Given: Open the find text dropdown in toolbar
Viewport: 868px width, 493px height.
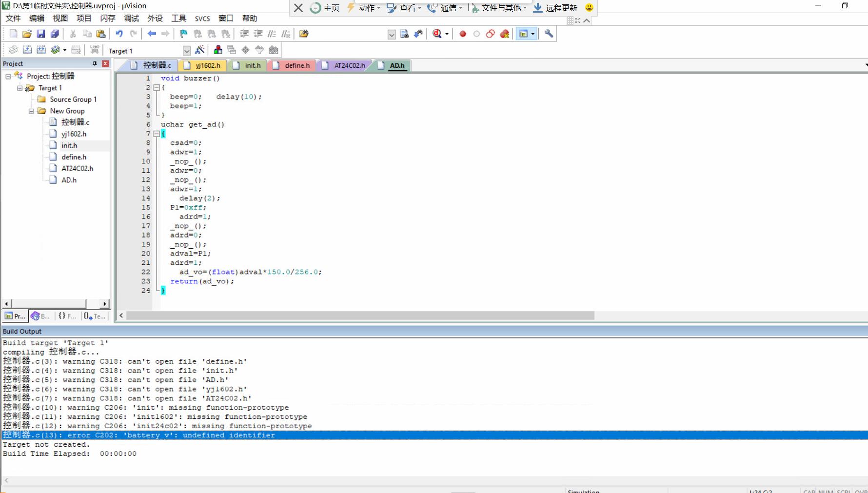Looking at the screenshot, I should point(392,34).
